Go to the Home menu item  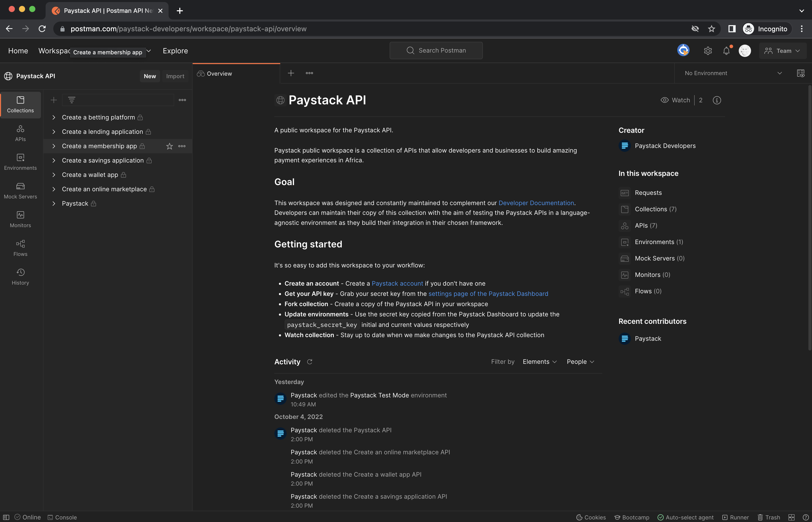click(x=18, y=51)
